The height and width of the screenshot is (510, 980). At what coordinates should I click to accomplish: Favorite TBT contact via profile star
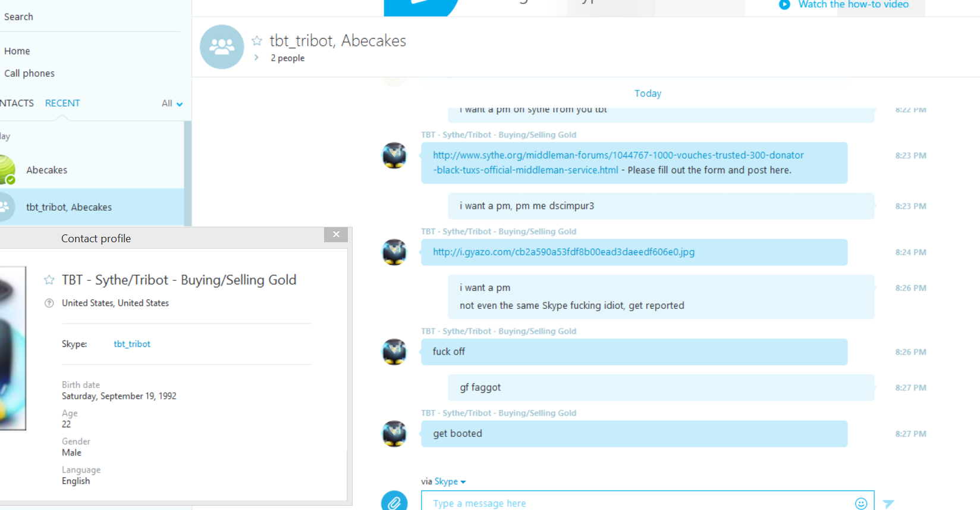pos(49,280)
